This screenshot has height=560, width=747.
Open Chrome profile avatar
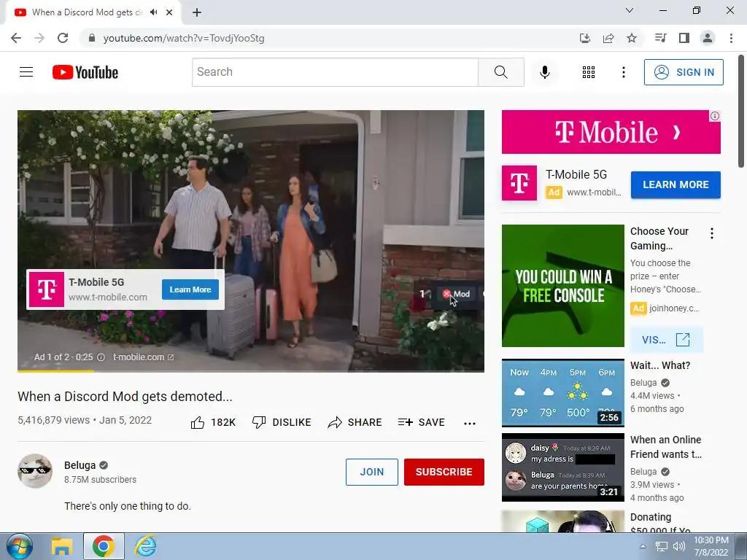click(708, 38)
